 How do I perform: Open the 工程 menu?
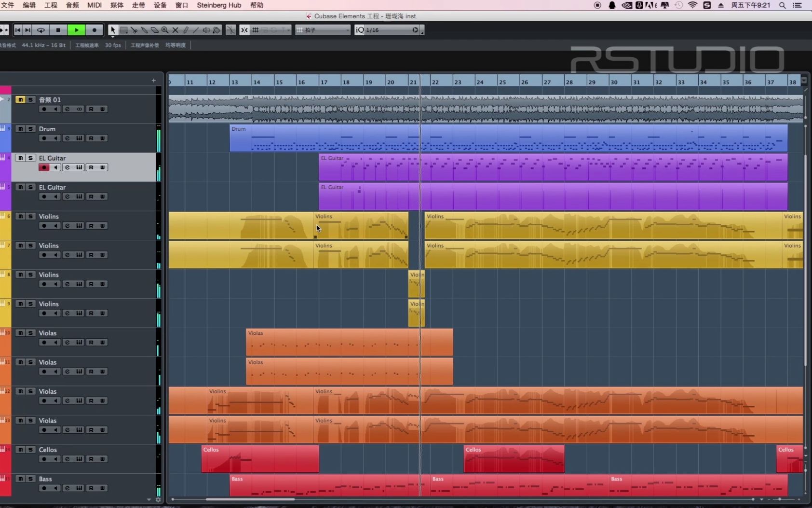51,5
